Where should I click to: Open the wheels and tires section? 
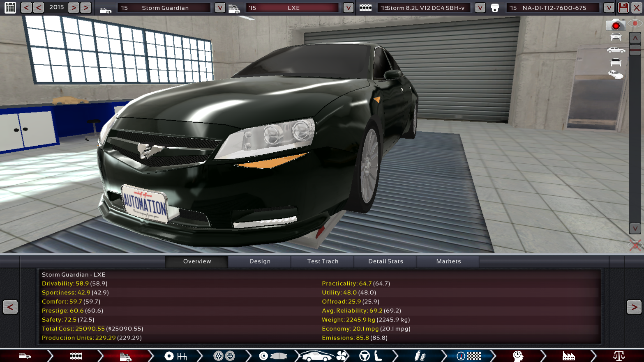tap(224, 356)
